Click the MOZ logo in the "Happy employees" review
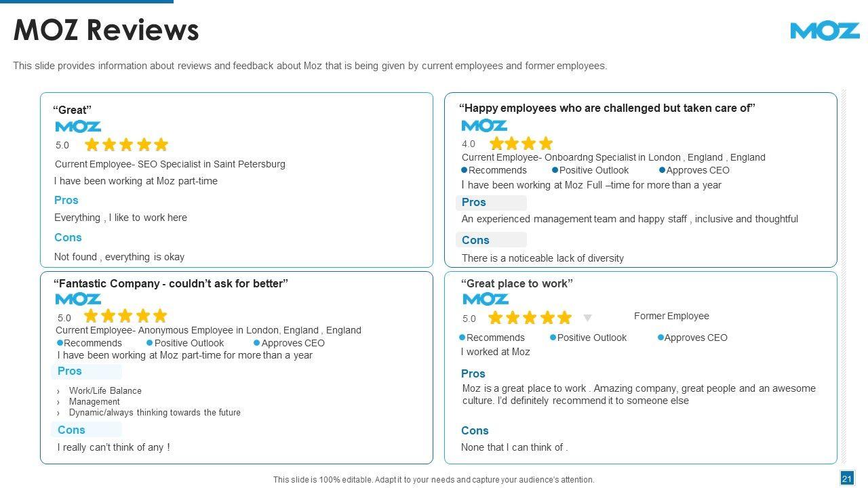The width and height of the screenshot is (868, 488). 484,125
